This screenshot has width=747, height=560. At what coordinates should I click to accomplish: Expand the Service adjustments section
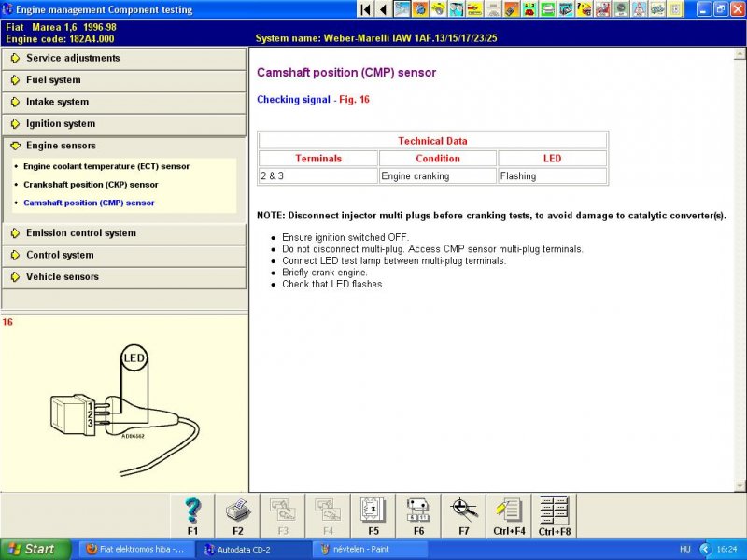tap(124, 58)
